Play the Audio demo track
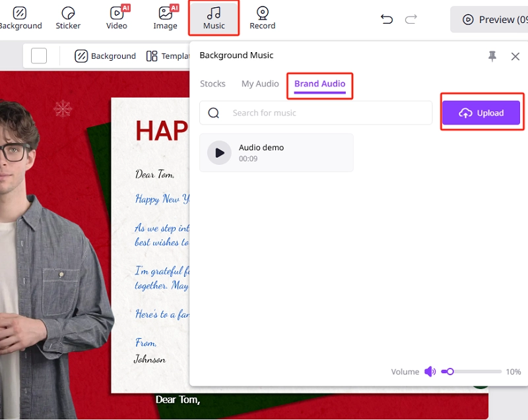Viewport: 528px width, 420px height. coord(219,152)
